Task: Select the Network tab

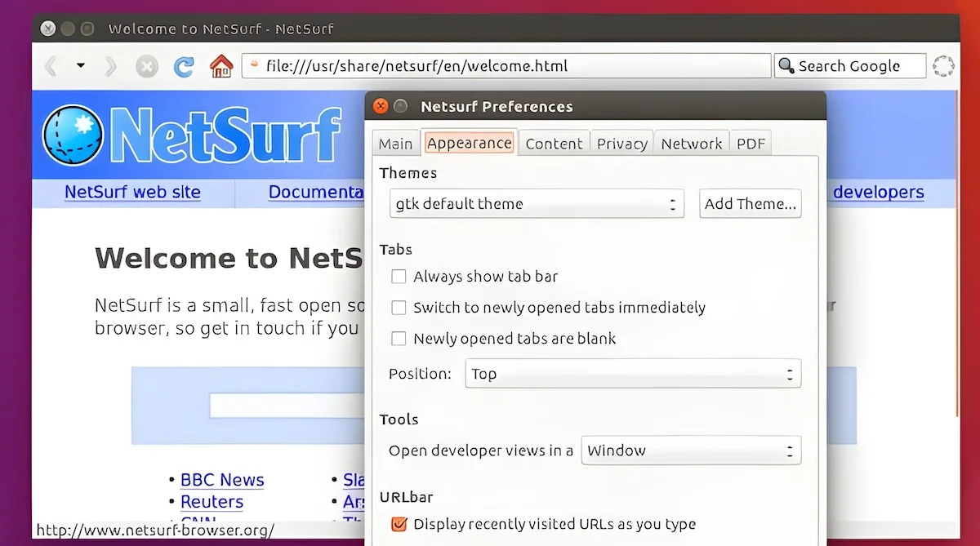Action: point(691,144)
